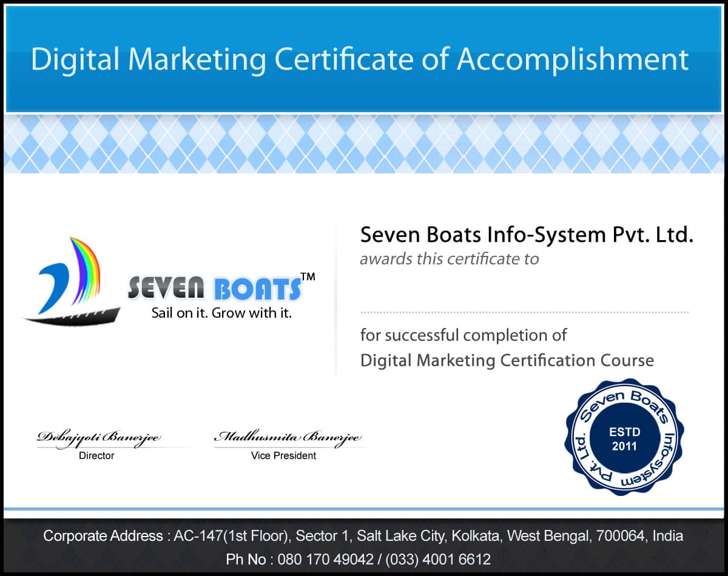
Task: Click the phone number 080 170 49042
Action: [326, 559]
